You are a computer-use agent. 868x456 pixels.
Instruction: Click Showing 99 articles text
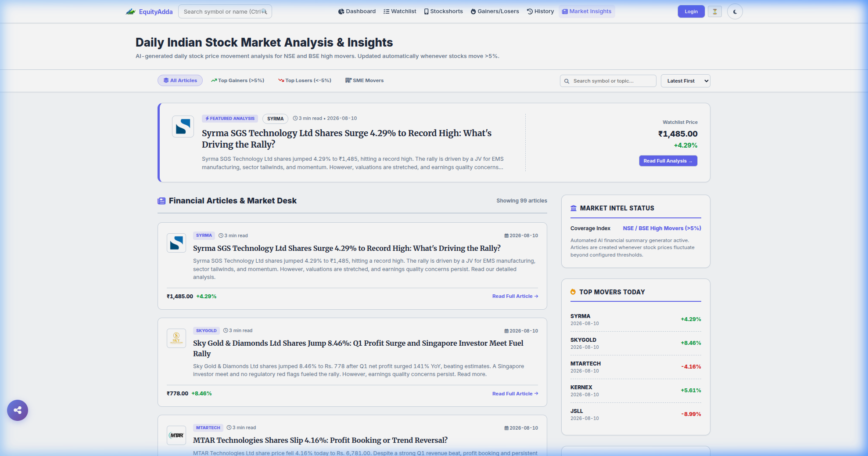[x=522, y=201]
